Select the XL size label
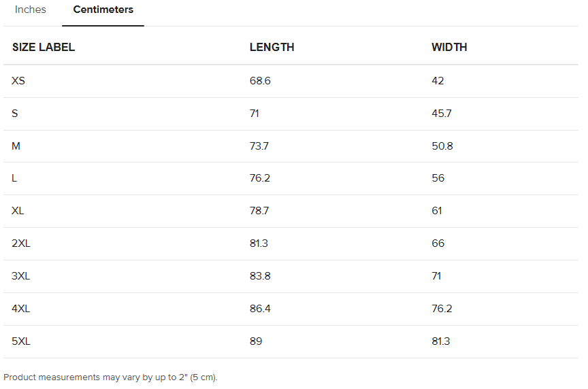This screenshot has height=389, width=588. coord(18,211)
